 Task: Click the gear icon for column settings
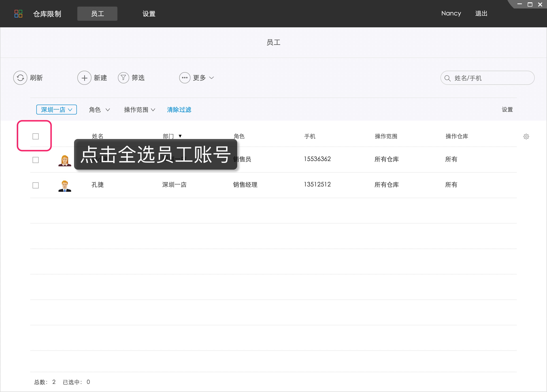point(526,136)
